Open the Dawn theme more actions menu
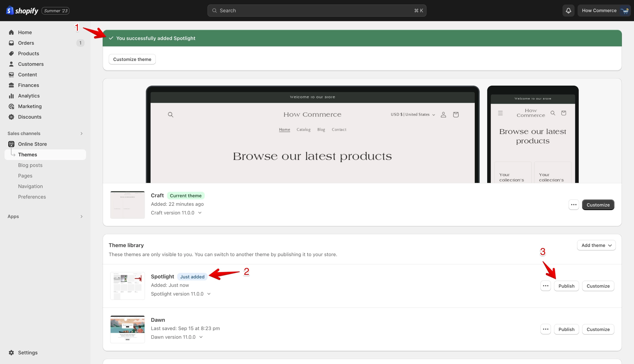 pyautogui.click(x=546, y=329)
